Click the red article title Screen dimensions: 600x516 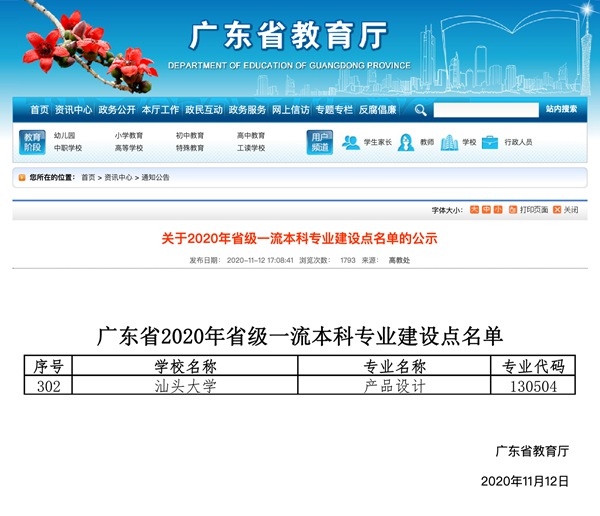(299, 238)
